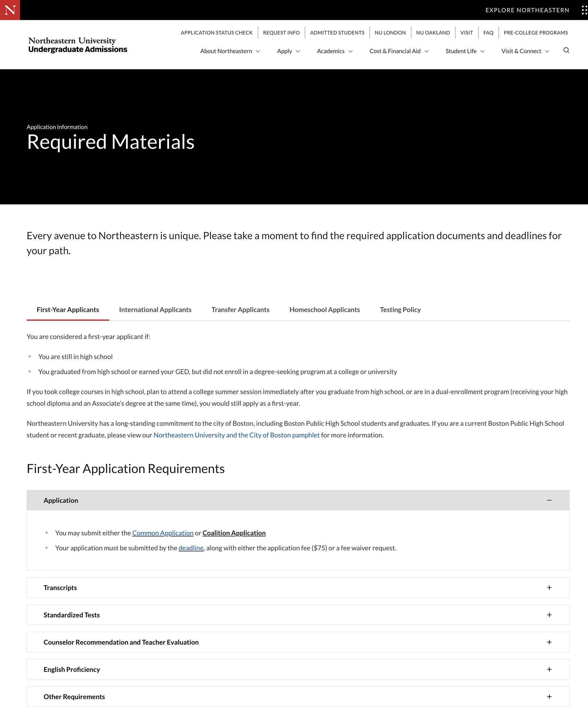
Task: Click the plus icon for Transcripts
Action: (549, 587)
